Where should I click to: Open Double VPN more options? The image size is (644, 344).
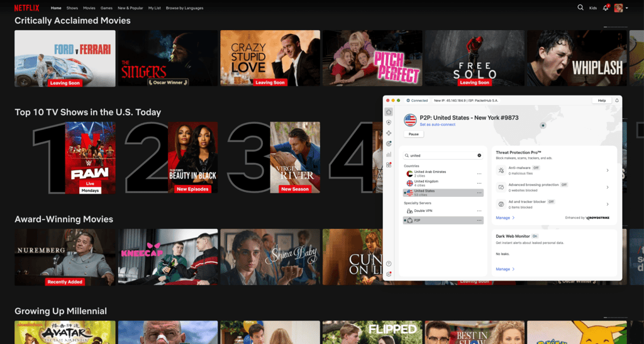point(479,211)
